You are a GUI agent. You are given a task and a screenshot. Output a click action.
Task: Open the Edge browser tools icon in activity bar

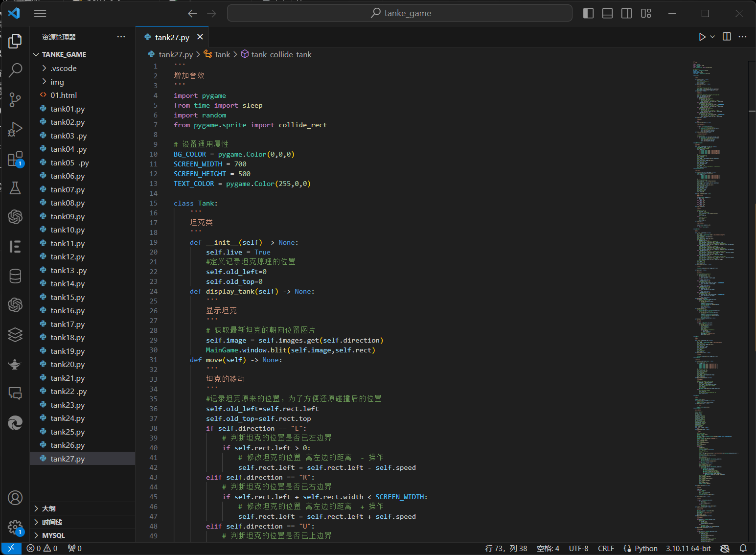pyautogui.click(x=15, y=423)
